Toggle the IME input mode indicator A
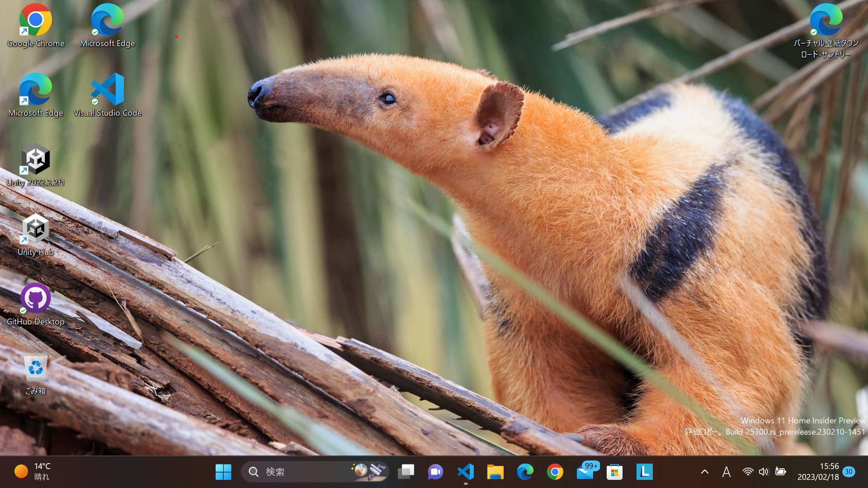Screen dimensions: 868x488 click(x=726, y=472)
